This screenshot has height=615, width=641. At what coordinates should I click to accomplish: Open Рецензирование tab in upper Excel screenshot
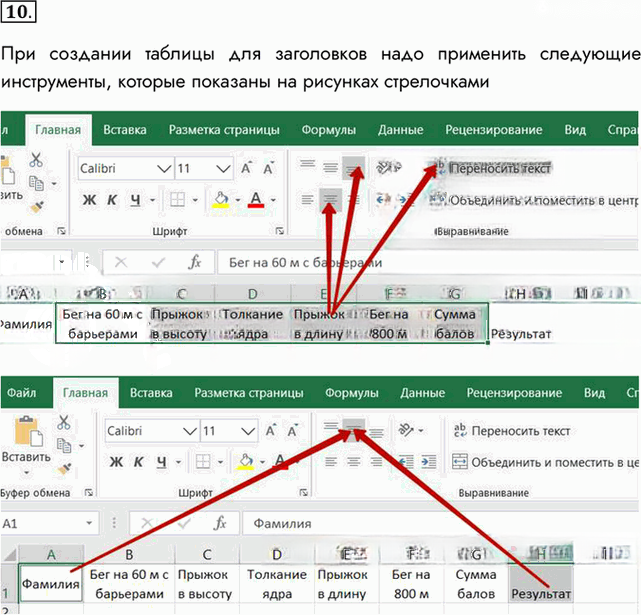[x=493, y=130]
